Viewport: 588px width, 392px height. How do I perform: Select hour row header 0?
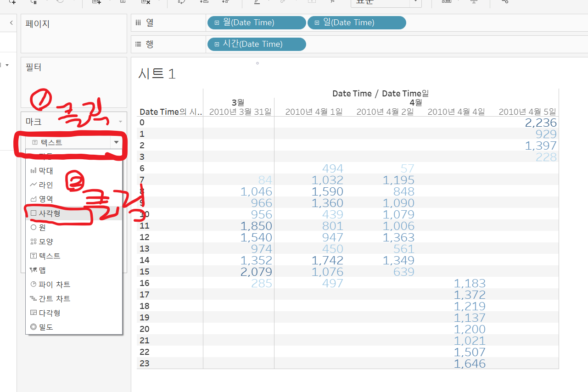[142, 123]
